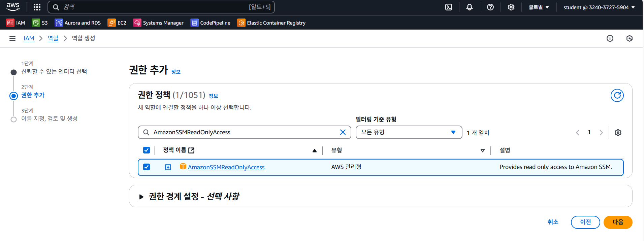Open external link icon next to 정책 이름
This screenshot has height=241, width=644.
pyautogui.click(x=191, y=150)
